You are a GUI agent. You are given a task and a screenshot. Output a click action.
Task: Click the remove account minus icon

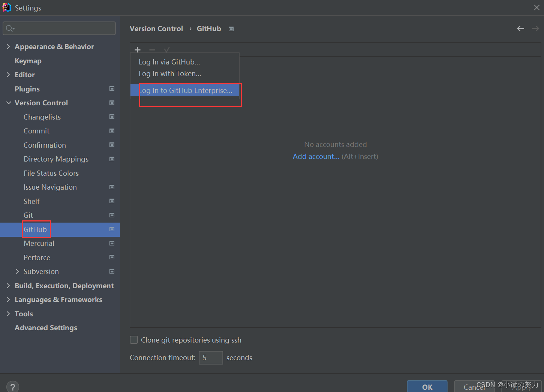click(152, 50)
